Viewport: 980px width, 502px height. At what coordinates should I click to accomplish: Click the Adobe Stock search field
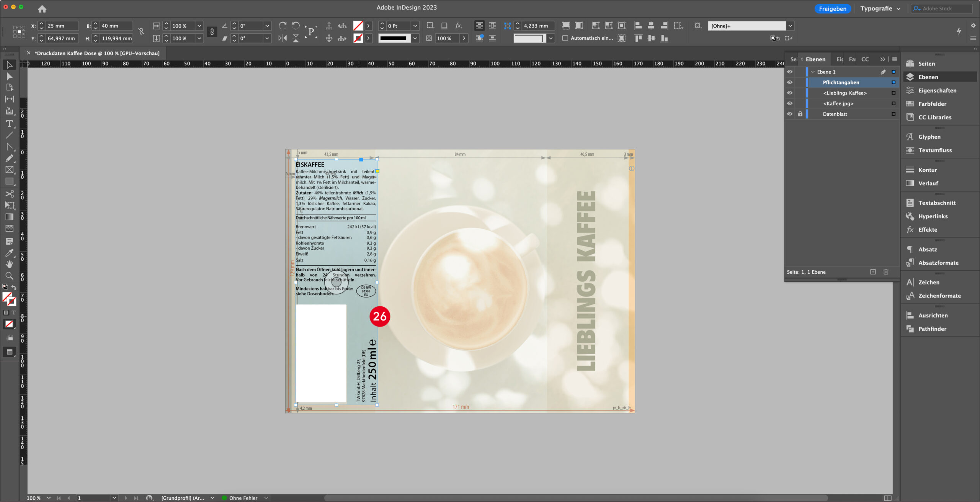click(942, 8)
